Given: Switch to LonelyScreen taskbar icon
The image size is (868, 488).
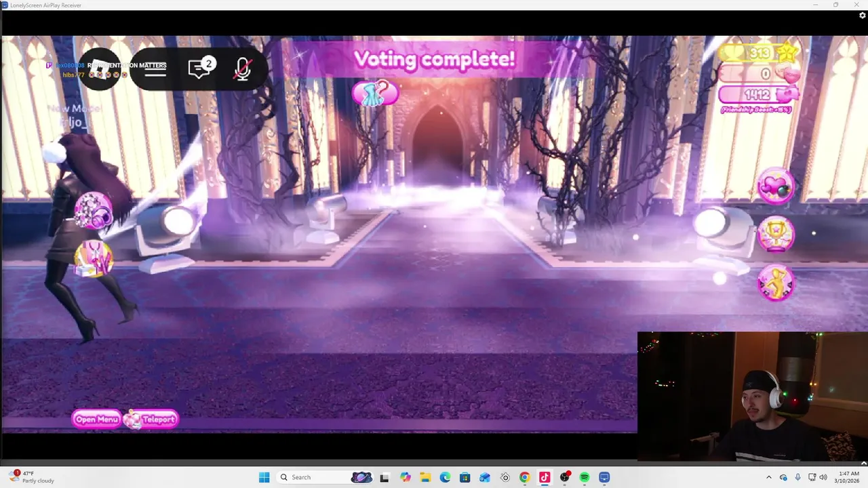Looking at the screenshot, I should click(x=604, y=477).
